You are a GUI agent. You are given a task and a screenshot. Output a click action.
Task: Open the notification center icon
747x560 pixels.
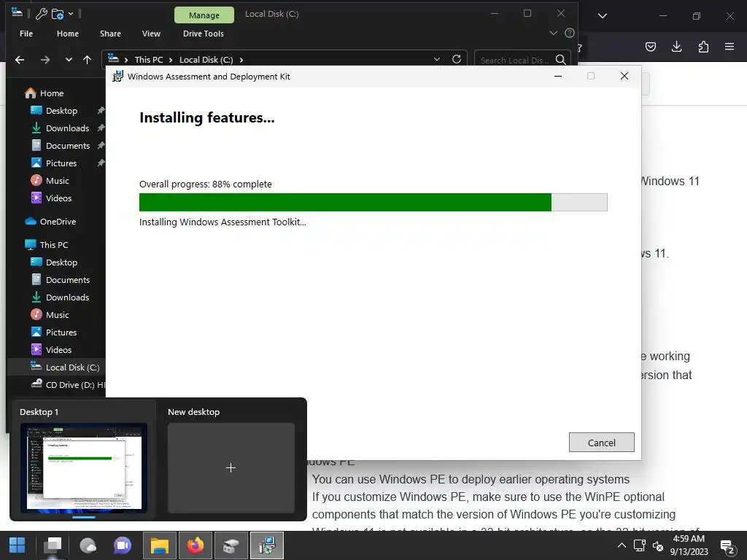[727, 547]
